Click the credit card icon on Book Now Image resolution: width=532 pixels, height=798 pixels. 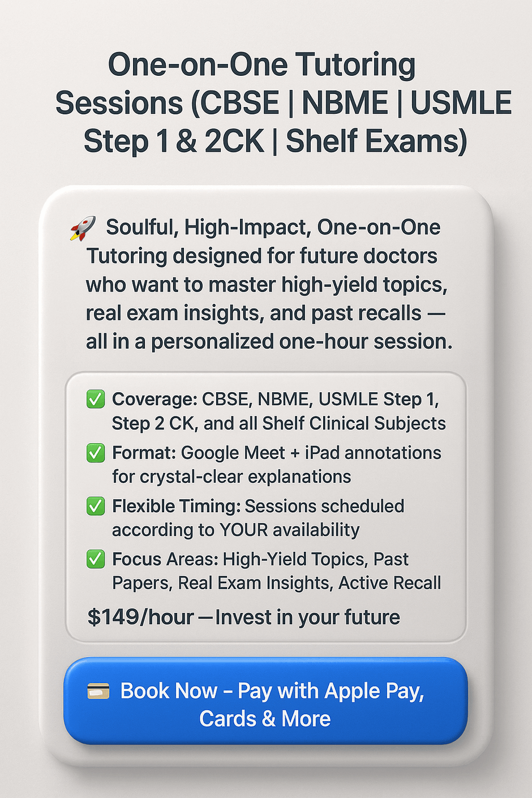pos(98,691)
